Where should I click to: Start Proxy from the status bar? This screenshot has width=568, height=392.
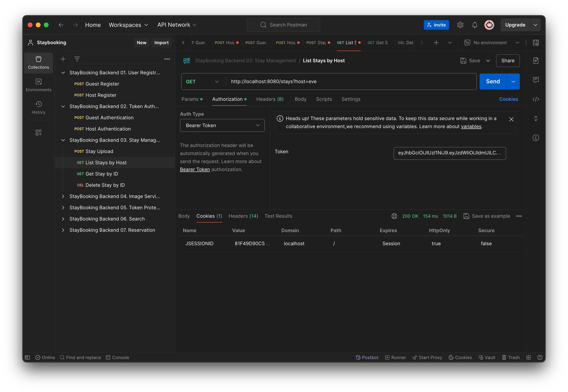[427, 357]
